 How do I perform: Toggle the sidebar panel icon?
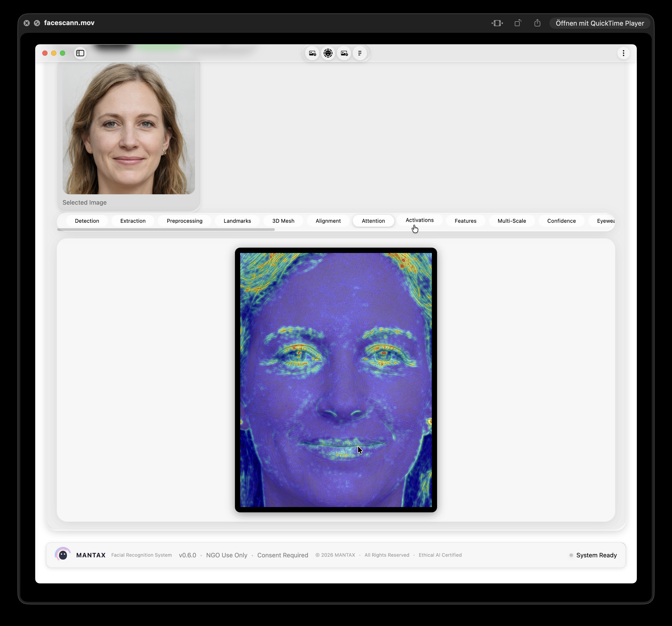coord(80,53)
